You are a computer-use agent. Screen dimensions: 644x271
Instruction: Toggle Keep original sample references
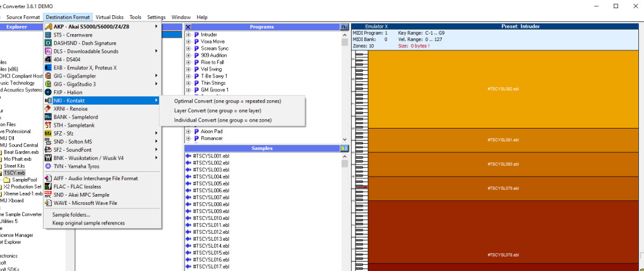point(88,223)
